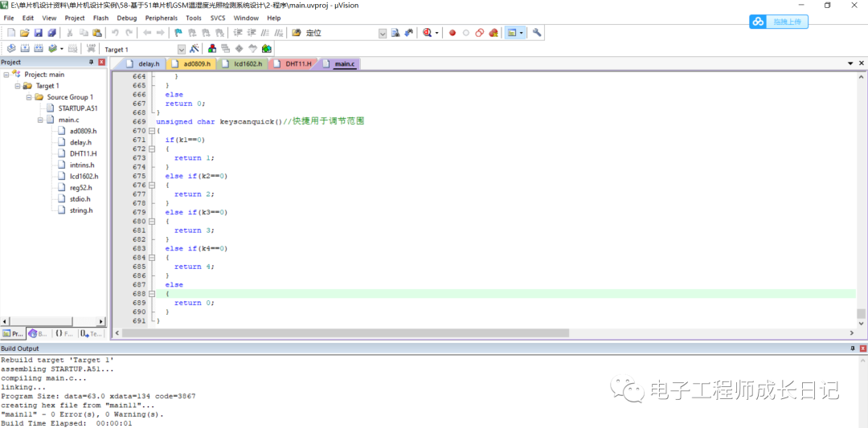Collapse the Target 1 tree node

[x=17, y=86]
